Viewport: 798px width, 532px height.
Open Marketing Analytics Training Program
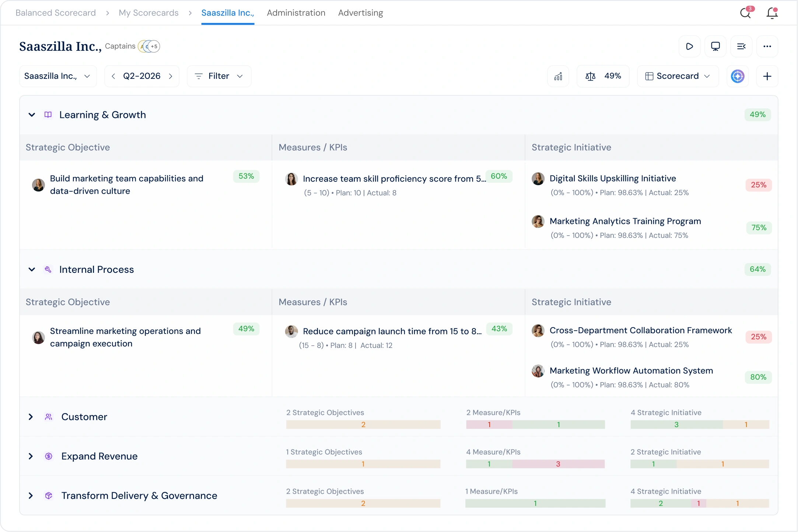click(625, 221)
